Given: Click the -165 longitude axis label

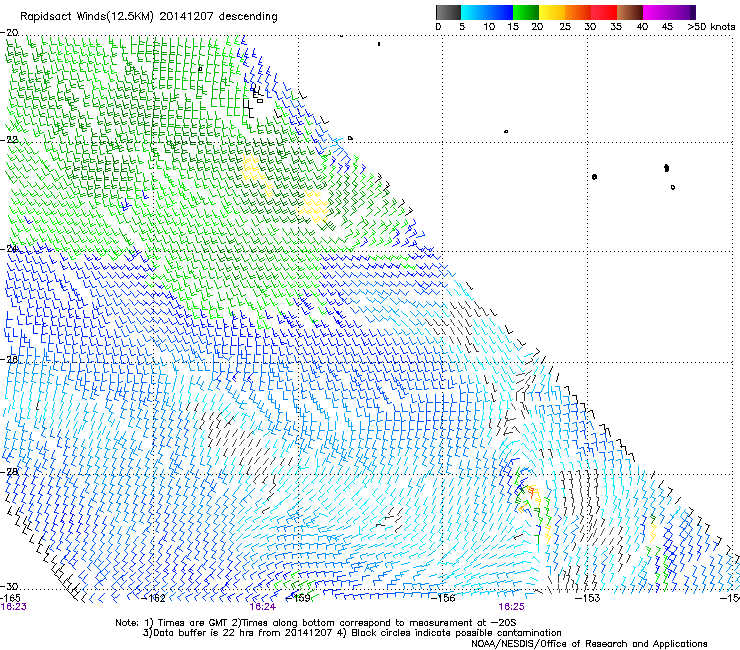Looking at the screenshot, I should point(10,598).
